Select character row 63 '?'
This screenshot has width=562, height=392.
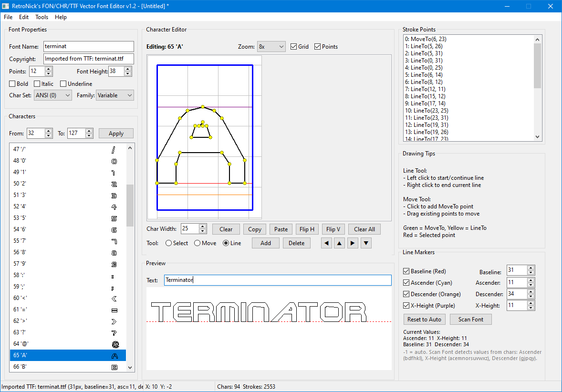pyautogui.click(x=68, y=332)
